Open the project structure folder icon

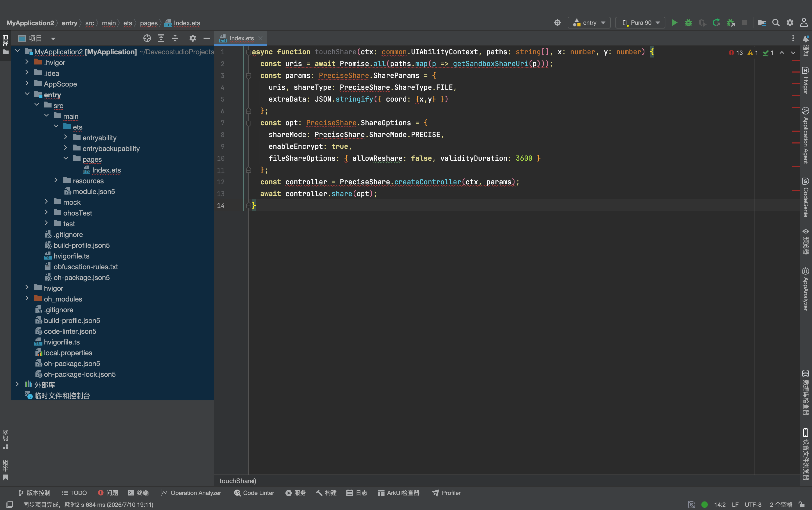[762, 23]
